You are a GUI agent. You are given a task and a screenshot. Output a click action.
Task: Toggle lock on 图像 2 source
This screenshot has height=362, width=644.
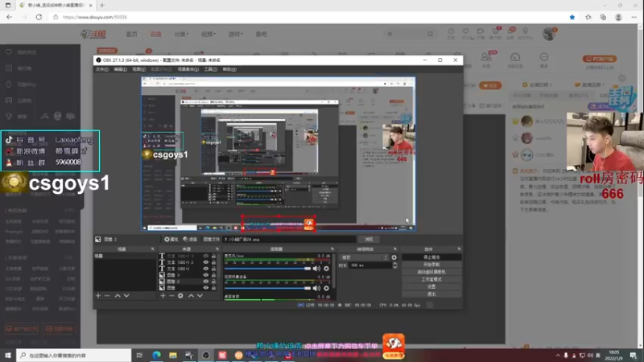tap(213, 282)
